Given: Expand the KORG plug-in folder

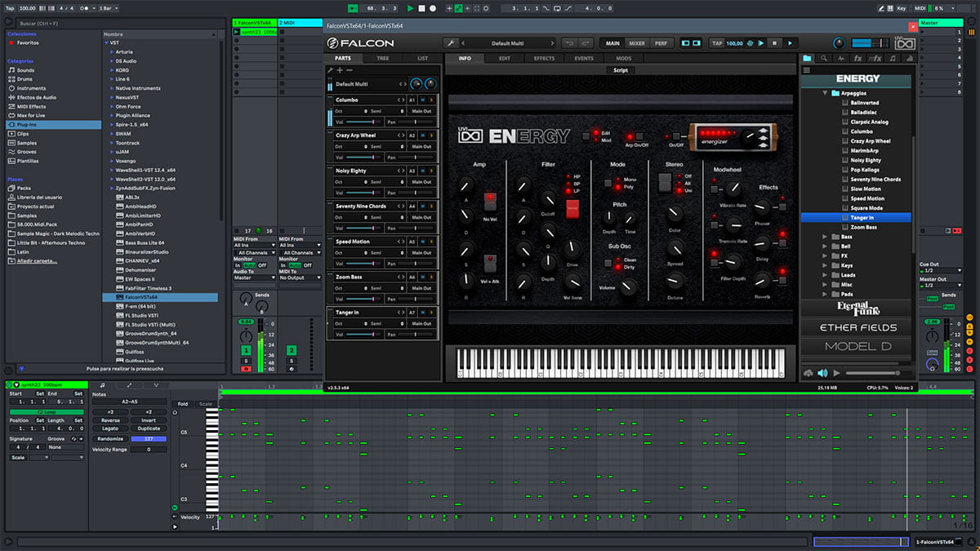Looking at the screenshot, I should tap(111, 69).
